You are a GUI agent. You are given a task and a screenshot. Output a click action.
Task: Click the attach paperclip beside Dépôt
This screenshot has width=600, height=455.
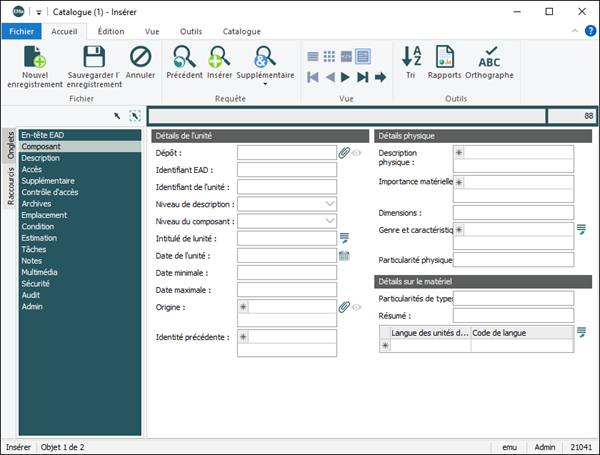point(344,153)
